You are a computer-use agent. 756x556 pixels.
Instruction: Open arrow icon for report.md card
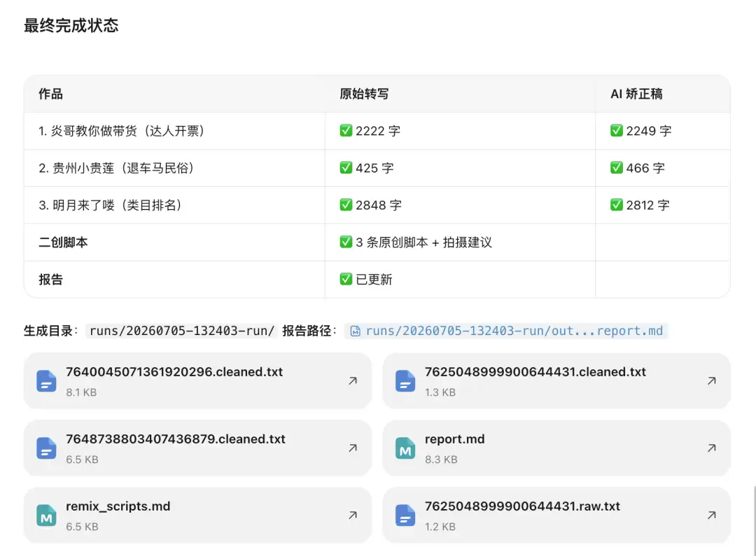tap(712, 448)
